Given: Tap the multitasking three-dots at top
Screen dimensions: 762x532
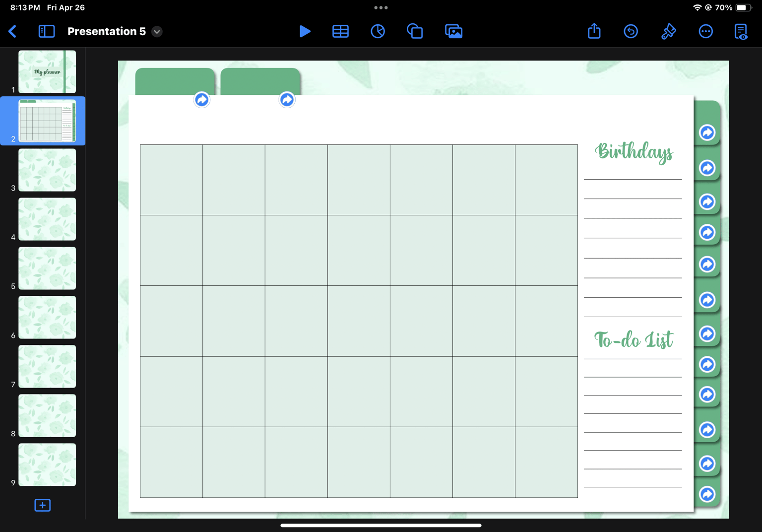Looking at the screenshot, I should 381,7.
